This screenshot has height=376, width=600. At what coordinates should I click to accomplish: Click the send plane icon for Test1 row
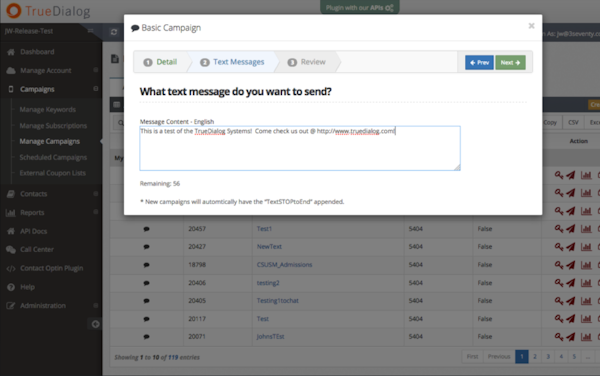(570, 229)
